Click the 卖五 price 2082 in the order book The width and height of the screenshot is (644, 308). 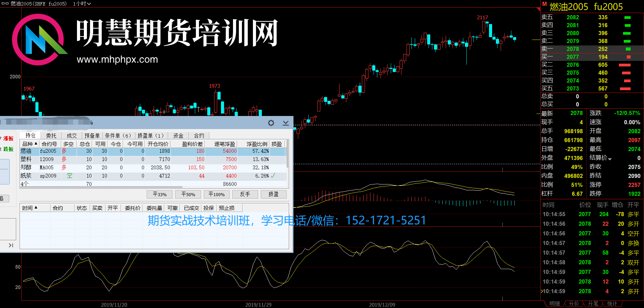coord(573,17)
